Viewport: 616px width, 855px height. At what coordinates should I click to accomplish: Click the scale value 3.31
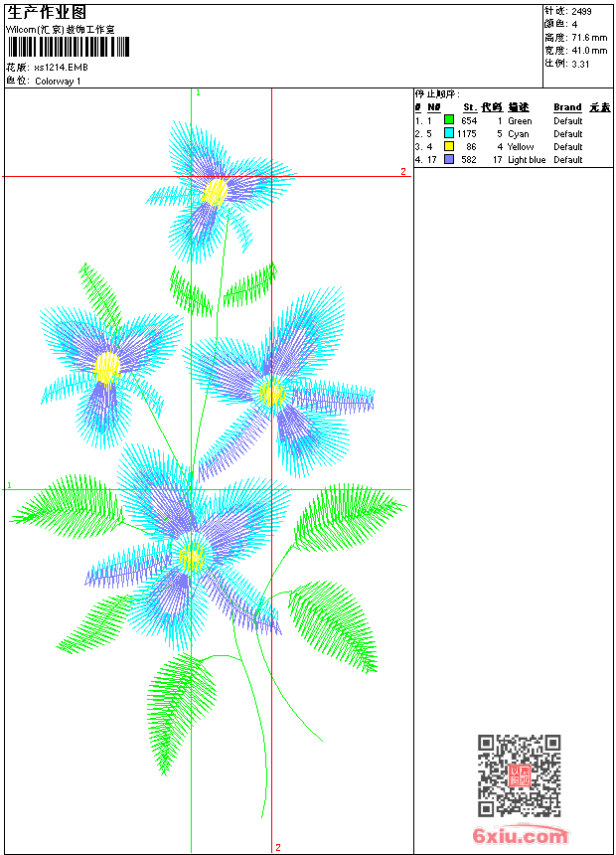pos(580,64)
